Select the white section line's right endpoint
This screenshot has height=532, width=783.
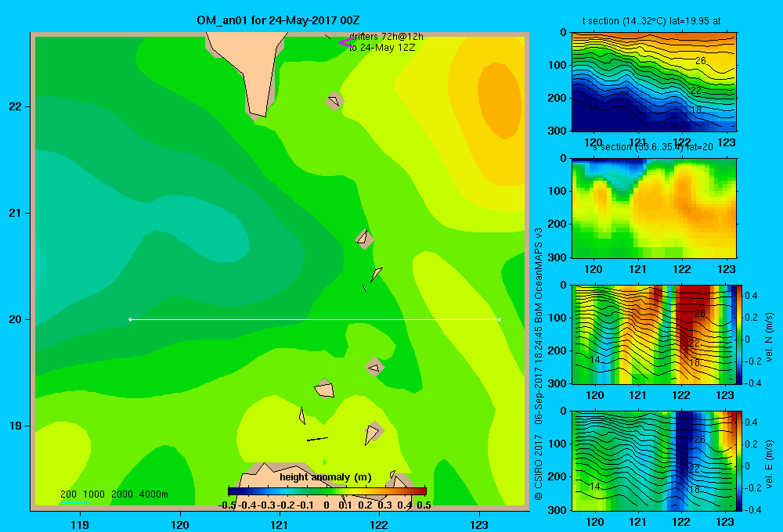(x=500, y=319)
